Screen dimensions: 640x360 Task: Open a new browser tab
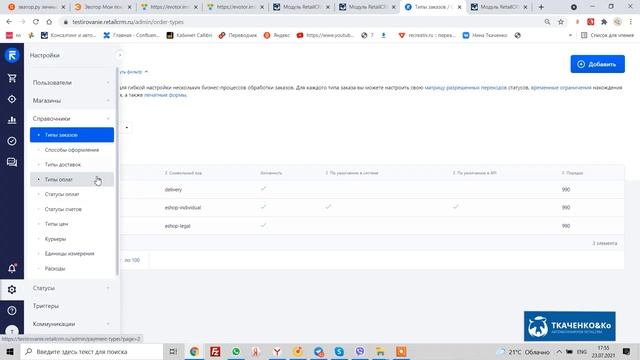541,7
